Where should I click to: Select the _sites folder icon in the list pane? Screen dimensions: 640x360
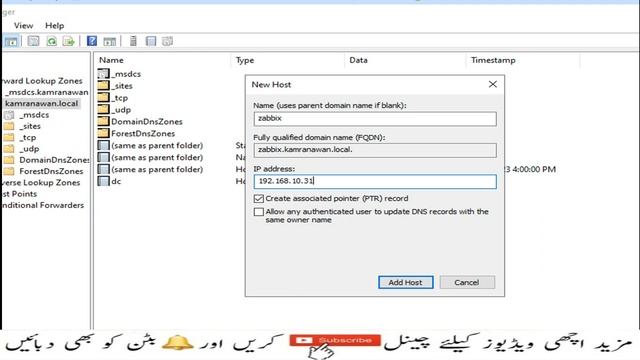tap(103, 85)
